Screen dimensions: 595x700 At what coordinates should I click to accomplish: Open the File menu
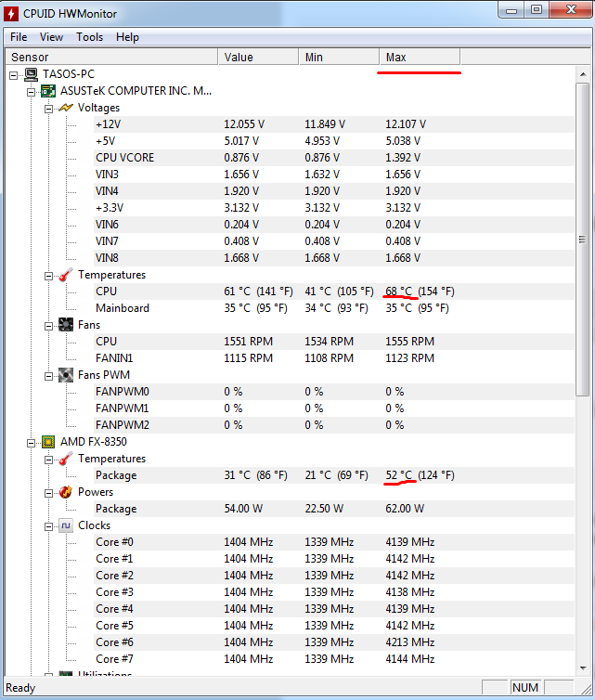(19, 37)
